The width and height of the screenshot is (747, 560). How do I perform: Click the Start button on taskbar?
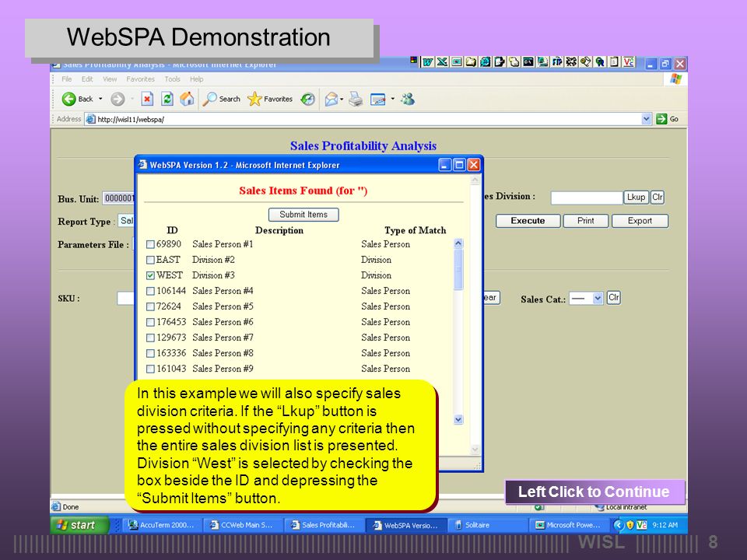pyautogui.click(x=79, y=525)
